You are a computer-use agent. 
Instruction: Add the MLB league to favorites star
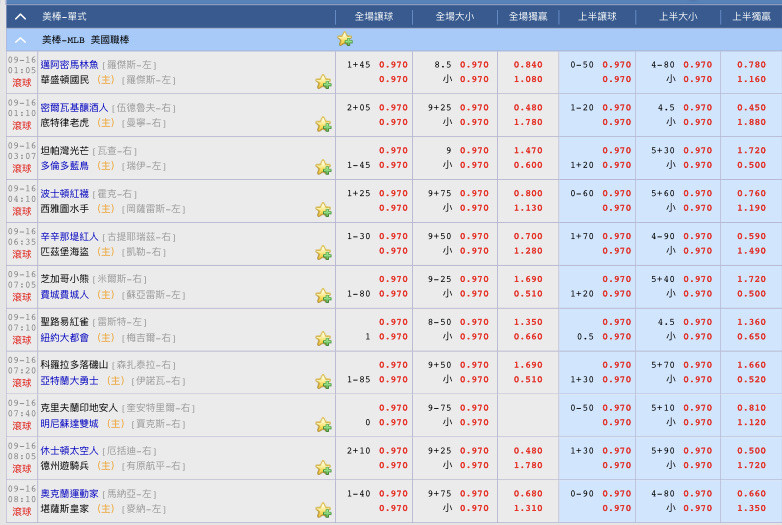pyautogui.click(x=345, y=39)
